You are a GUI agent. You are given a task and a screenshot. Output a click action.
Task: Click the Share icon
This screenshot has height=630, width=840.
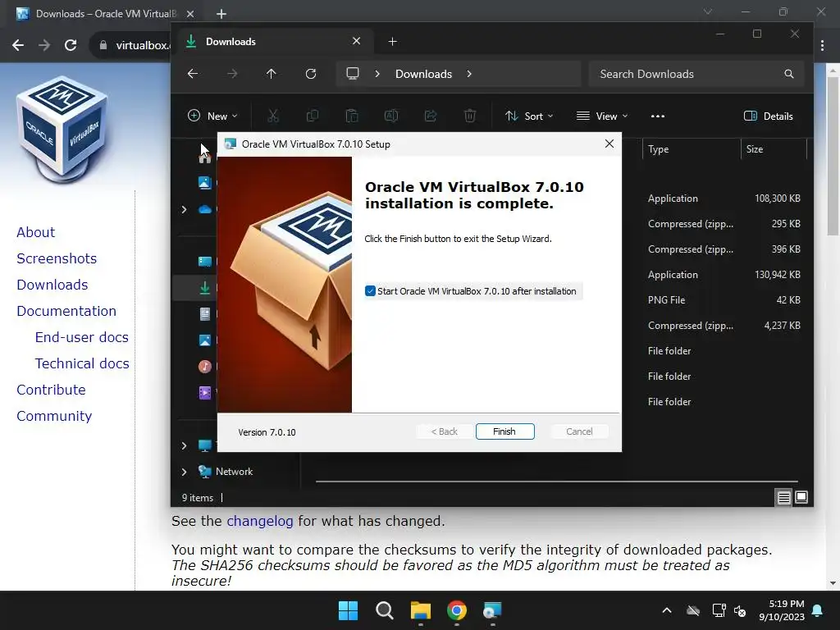430,116
